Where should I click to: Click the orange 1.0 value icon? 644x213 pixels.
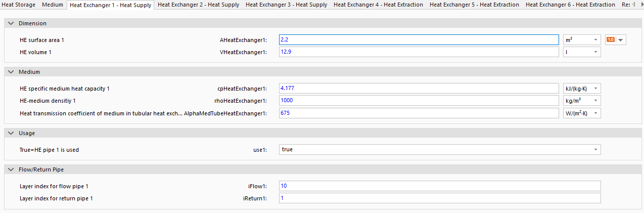coord(610,40)
